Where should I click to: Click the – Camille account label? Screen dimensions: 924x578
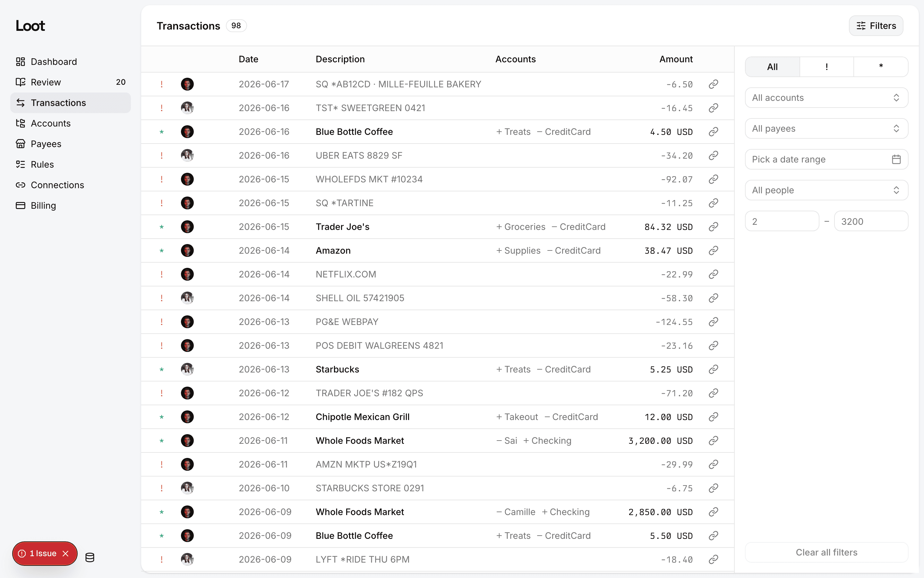(516, 512)
